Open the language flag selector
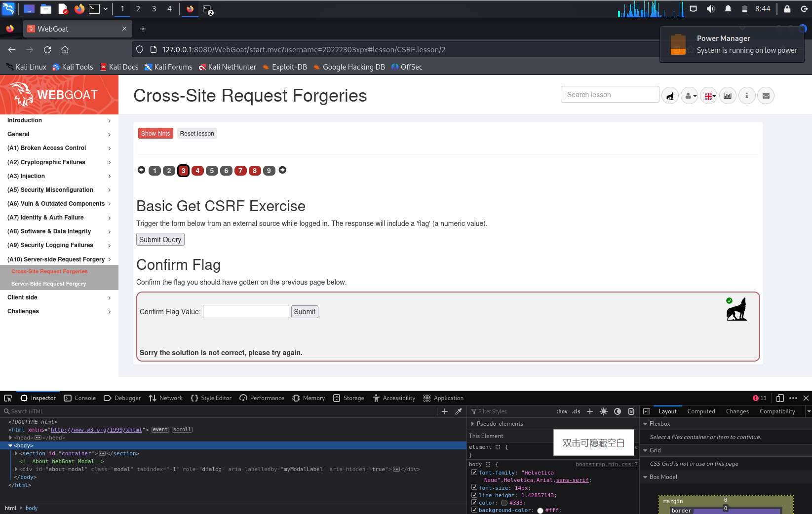This screenshot has width=812, height=514. tap(709, 96)
